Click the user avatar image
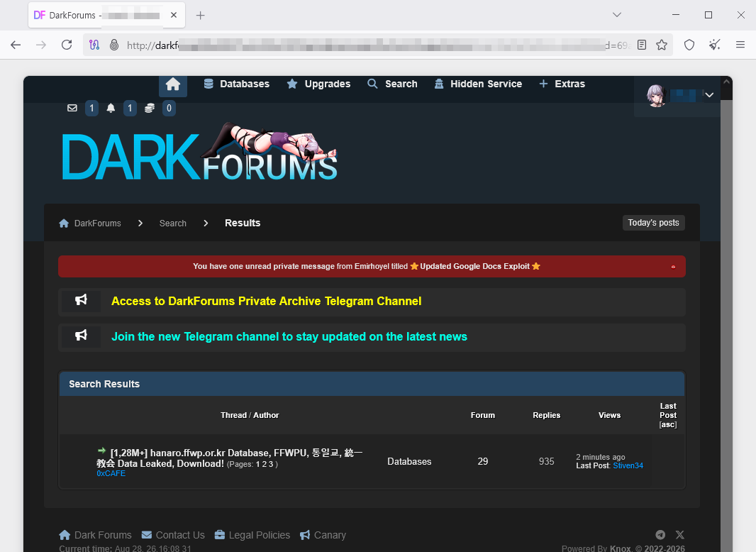This screenshot has height=552, width=756. 656,95
